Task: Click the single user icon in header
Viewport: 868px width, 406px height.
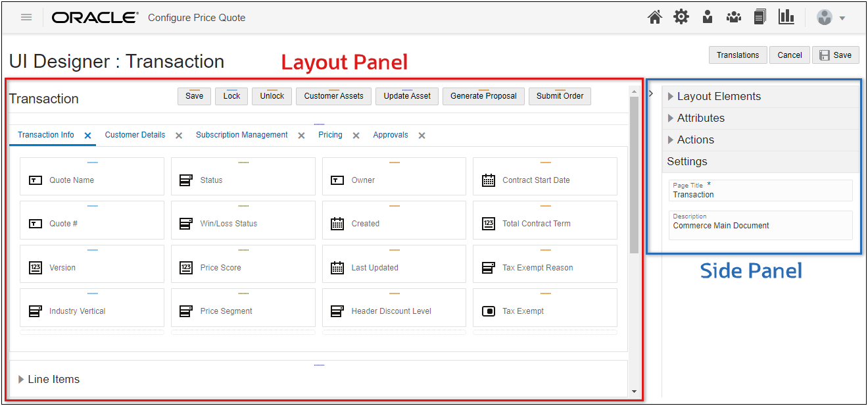Action: click(x=708, y=16)
